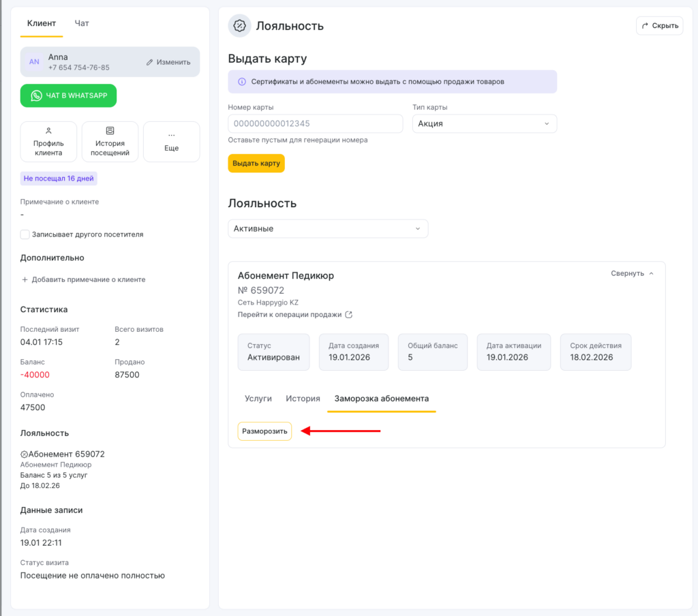Collapse the subscription card with Свернуть
The image size is (698, 616).
point(632,273)
